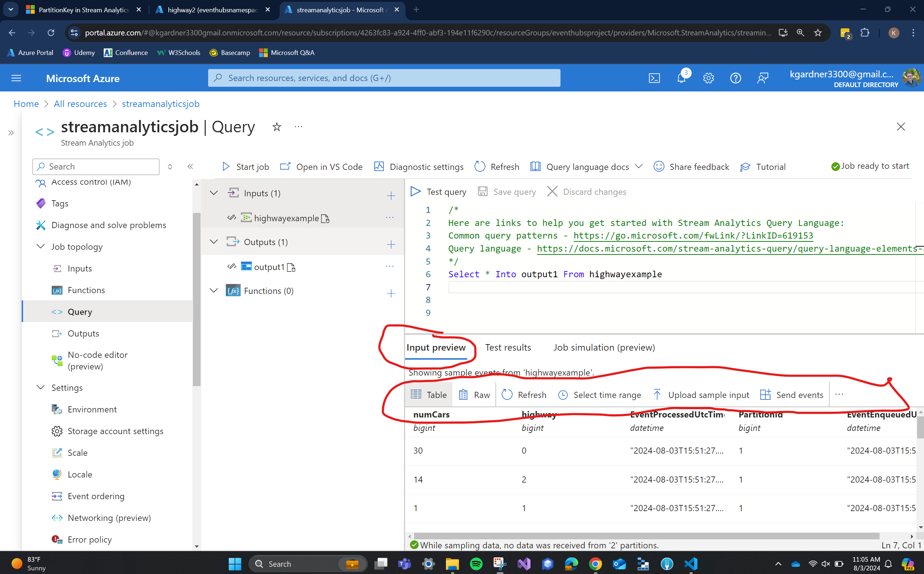Image resolution: width=924 pixels, height=574 pixels.
Task: Click the resource menu Search field
Action: (x=96, y=167)
